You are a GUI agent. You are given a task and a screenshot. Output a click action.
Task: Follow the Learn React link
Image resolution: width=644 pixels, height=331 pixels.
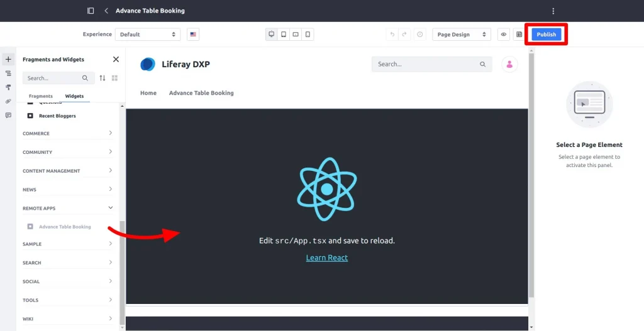click(327, 258)
